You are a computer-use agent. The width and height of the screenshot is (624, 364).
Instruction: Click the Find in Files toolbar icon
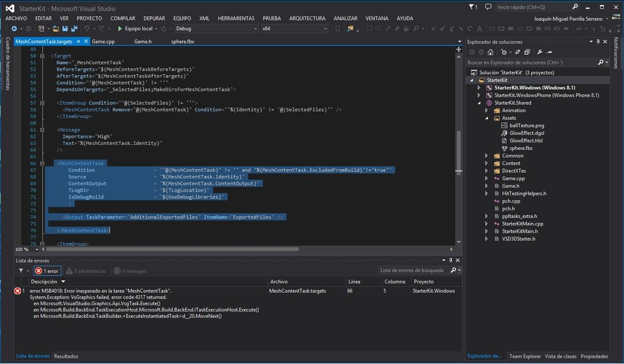[350, 29]
